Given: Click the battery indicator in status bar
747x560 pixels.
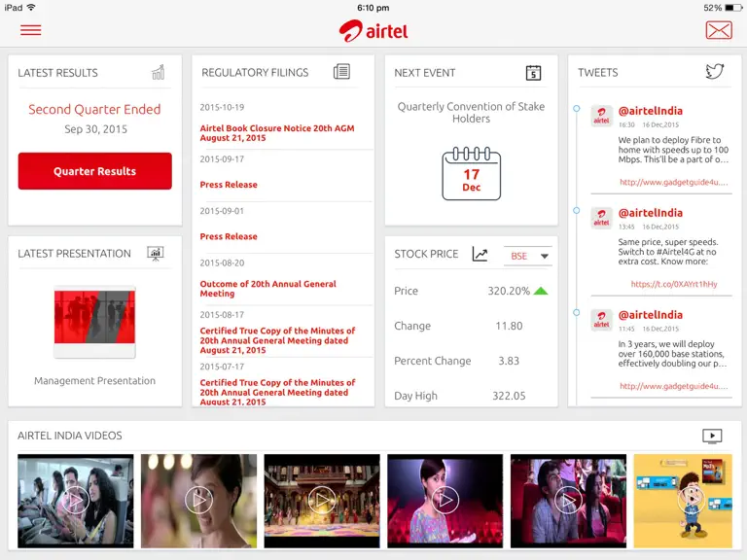Looking at the screenshot, I should pyautogui.click(x=733, y=8).
